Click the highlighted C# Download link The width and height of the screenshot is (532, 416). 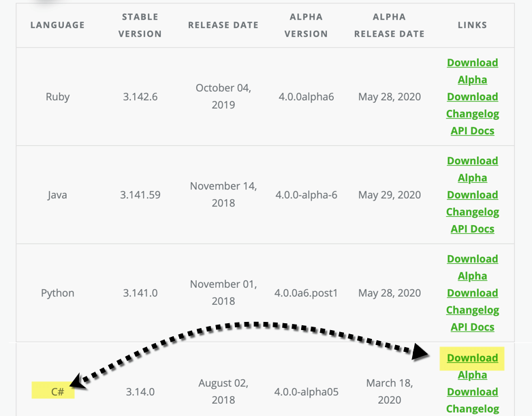(x=472, y=358)
